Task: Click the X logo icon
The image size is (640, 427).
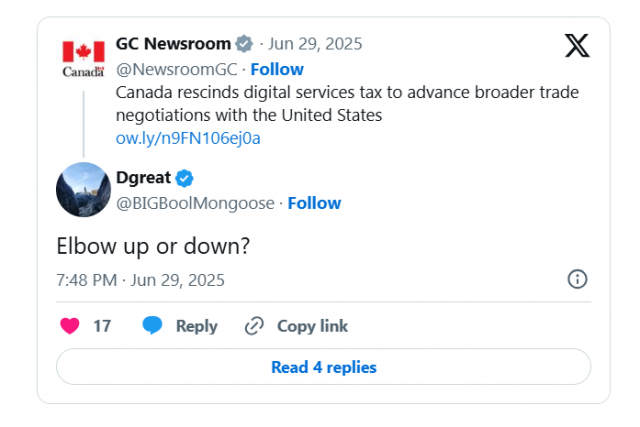Action: click(577, 45)
